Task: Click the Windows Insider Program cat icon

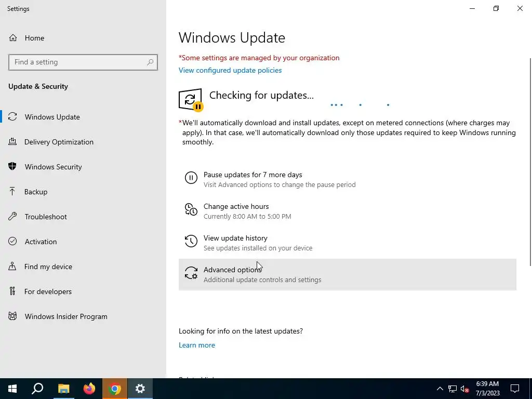Action: click(x=12, y=316)
